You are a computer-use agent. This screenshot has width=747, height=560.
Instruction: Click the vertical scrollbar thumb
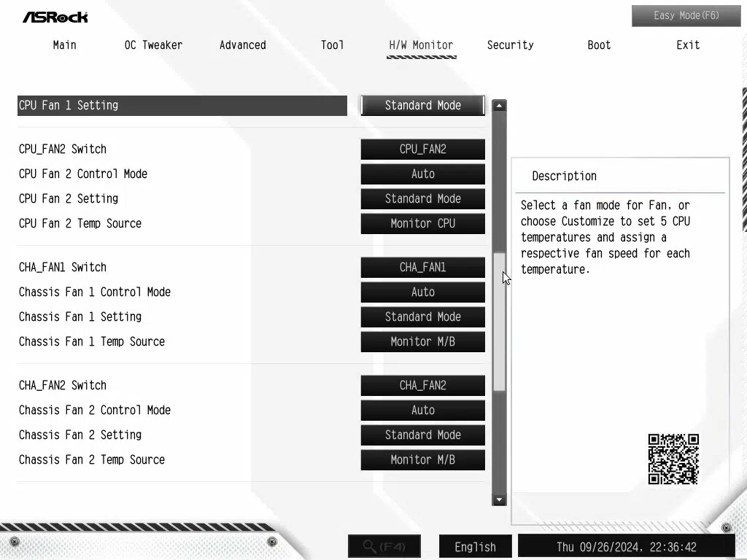tap(499, 321)
